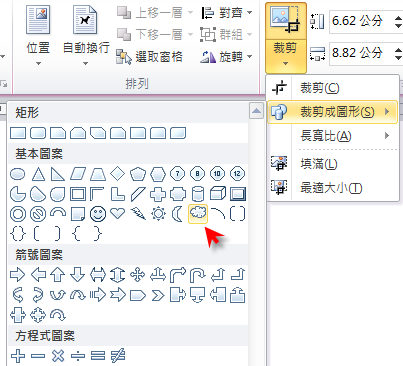Pick the cube shape
This screenshot has height=366, width=403.
coord(218,194)
